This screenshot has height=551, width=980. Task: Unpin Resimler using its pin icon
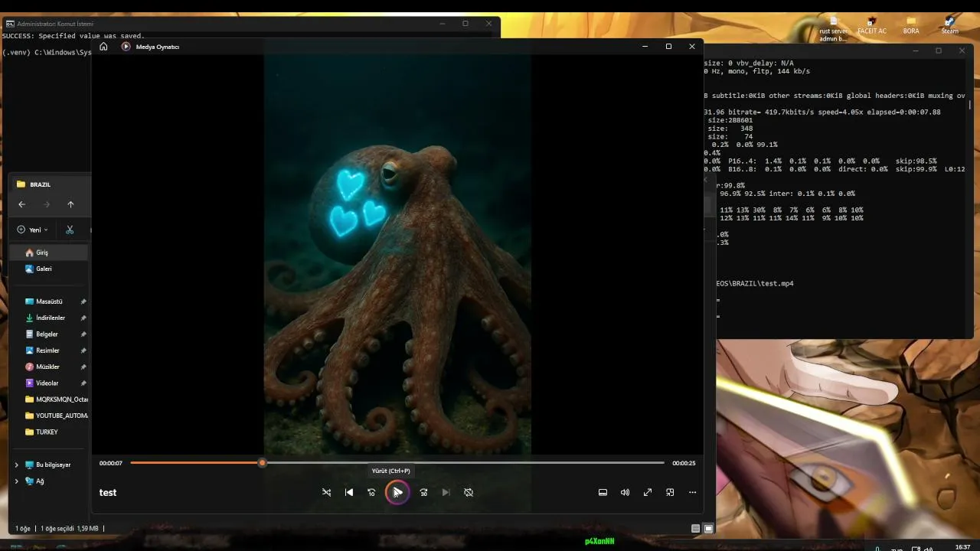coord(83,350)
